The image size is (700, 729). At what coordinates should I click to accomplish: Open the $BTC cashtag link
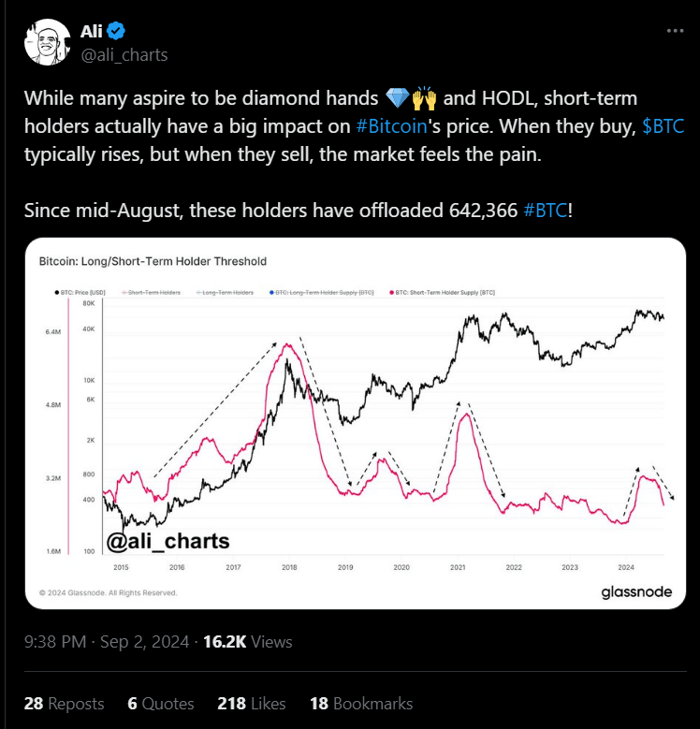(x=663, y=126)
